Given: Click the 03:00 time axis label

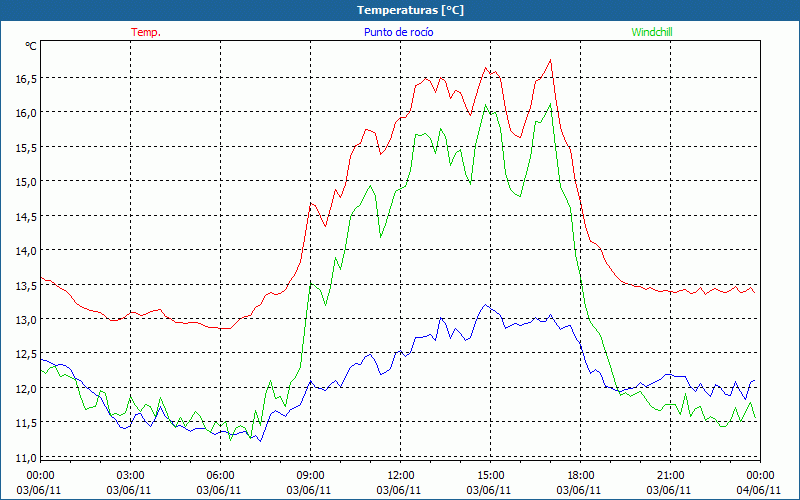Looking at the screenshot, I should click(x=131, y=475).
